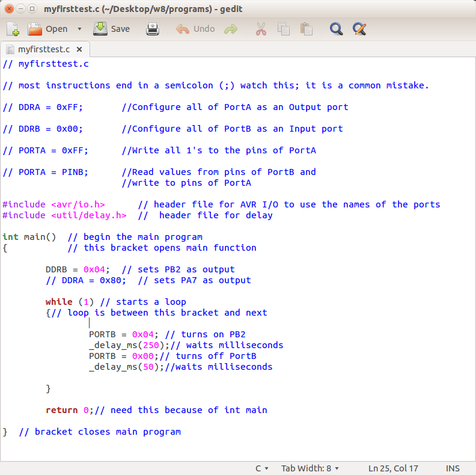Viewport: 476px width, 475px height.
Task: Click the document icon on the myfirsttest.c tab
Action: click(10, 49)
